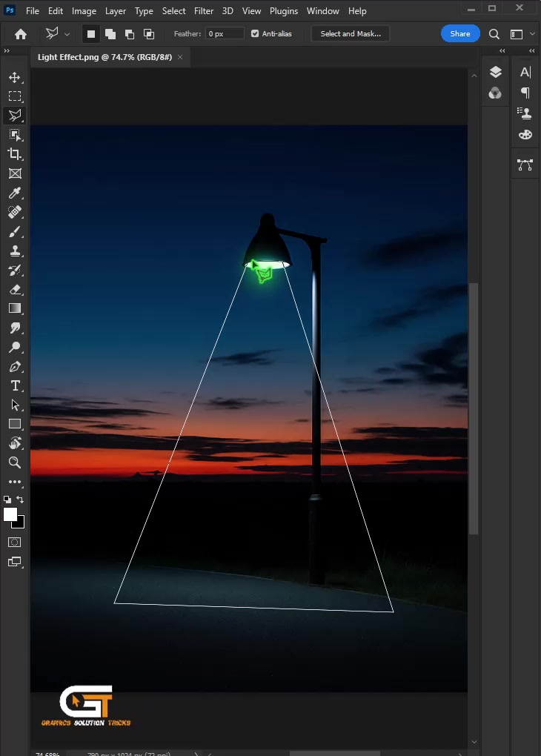This screenshot has width=541, height=756.
Task: Select the Frame tool
Action: pos(15,173)
